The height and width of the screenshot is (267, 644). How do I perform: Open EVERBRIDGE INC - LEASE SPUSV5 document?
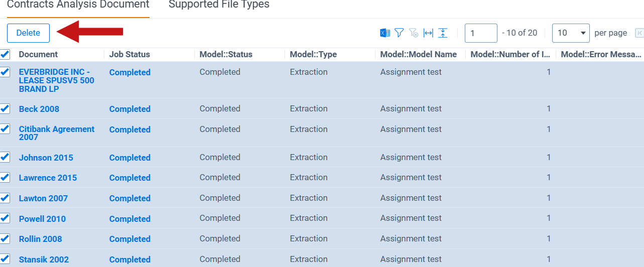[x=57, y=81]
